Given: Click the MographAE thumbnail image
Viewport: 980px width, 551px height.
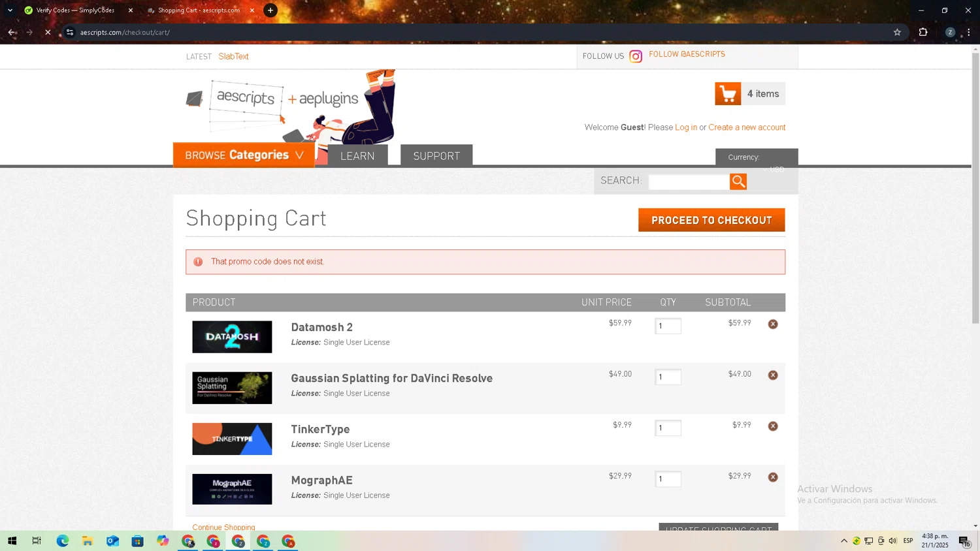Looking at the screenshot, I should point(232,489).
